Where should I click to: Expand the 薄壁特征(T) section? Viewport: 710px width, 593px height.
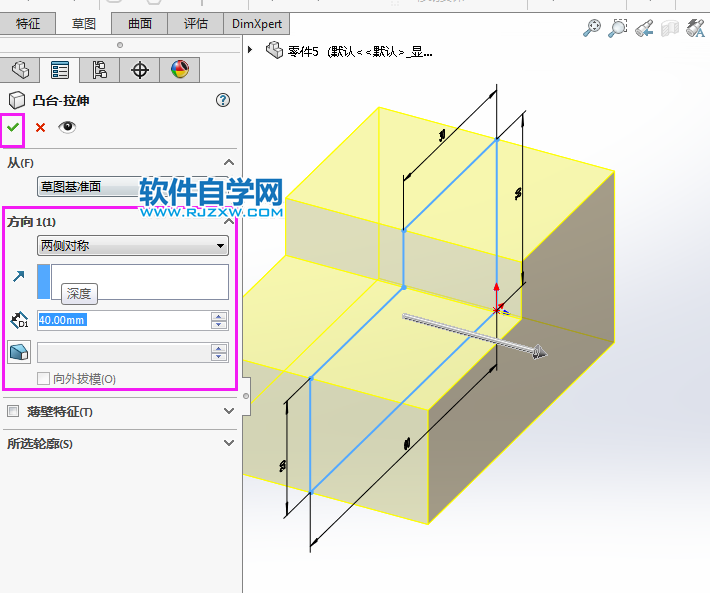click(229, 411)
